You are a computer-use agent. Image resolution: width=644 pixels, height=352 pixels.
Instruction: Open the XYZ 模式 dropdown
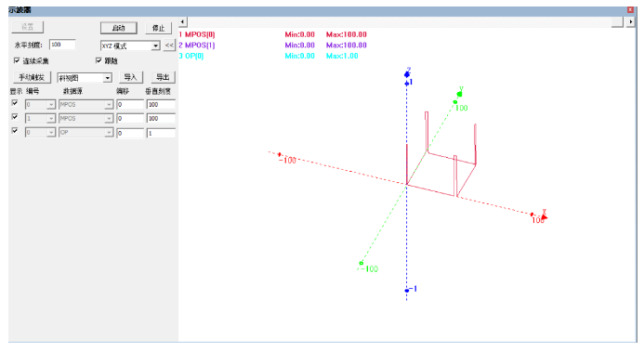pos(130,46)
